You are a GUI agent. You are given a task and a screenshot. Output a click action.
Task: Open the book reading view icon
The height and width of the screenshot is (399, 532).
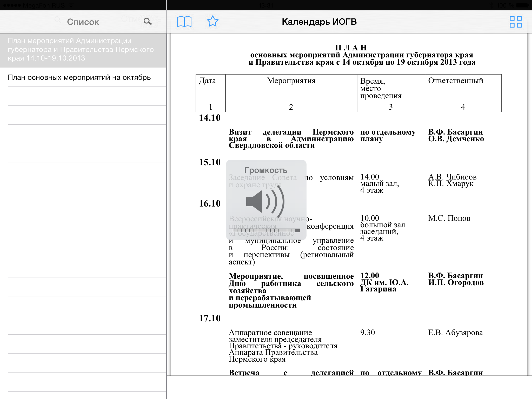[x=184, y=22]
